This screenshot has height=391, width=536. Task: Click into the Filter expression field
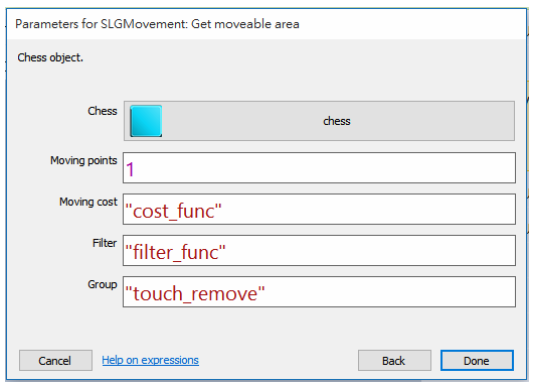(x=319, y=251)
